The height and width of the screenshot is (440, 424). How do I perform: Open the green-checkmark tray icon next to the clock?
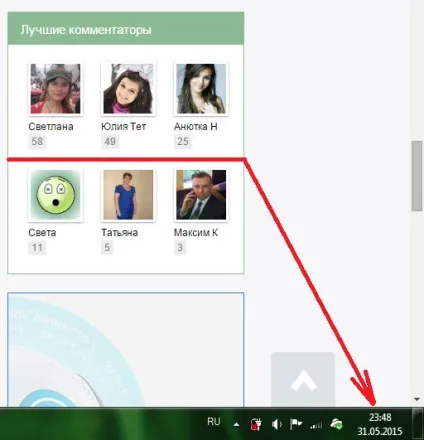(x=336, y=424)
